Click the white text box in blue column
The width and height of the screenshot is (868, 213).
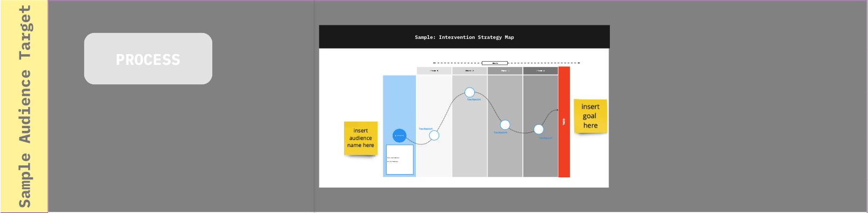point(400,159)
